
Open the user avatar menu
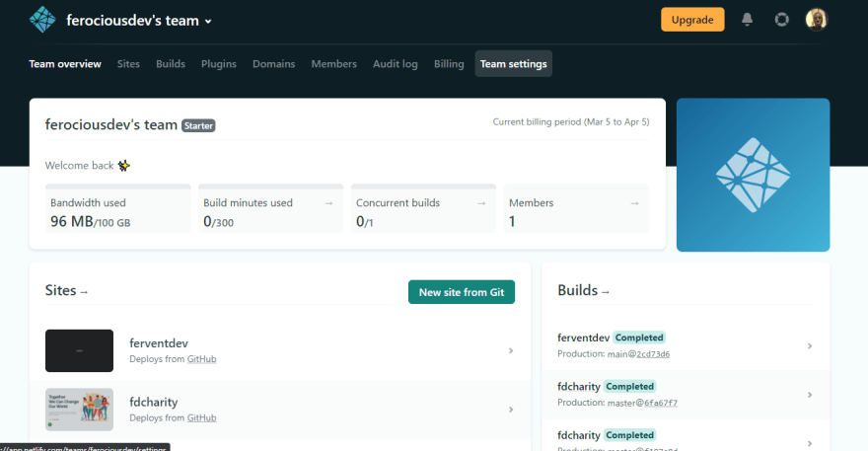[x=817, y=20]
